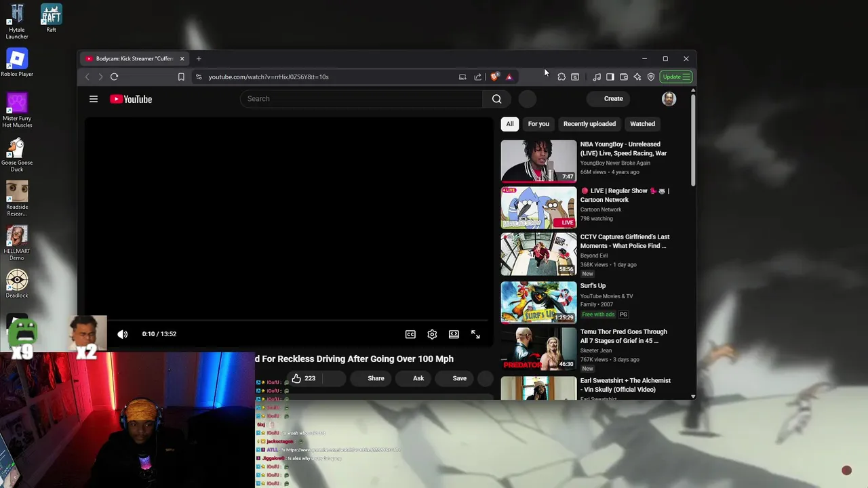The height and width of the screenshot is (488, 868).
Task: Open the Hytale Launcher desktop shortcut
Action: (x=17, y=22)
